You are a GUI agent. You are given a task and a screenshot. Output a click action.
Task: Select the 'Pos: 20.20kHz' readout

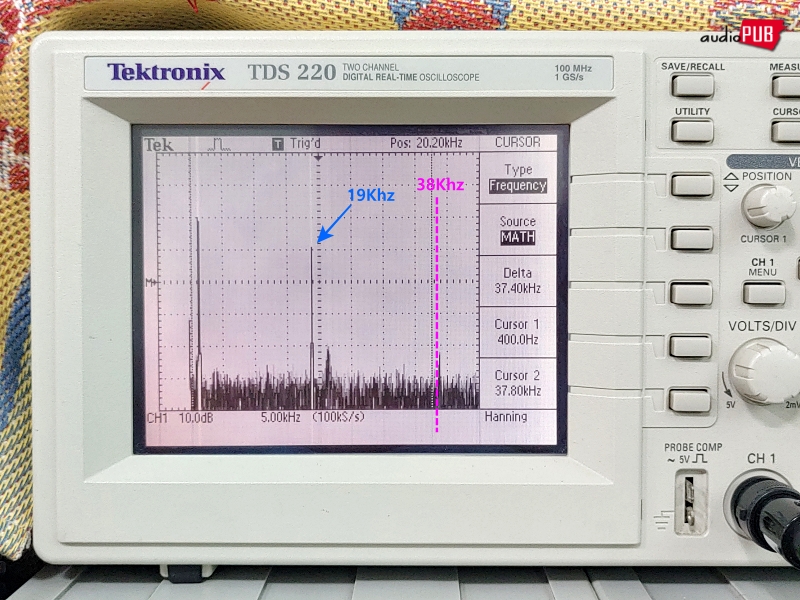click(426, 143)
